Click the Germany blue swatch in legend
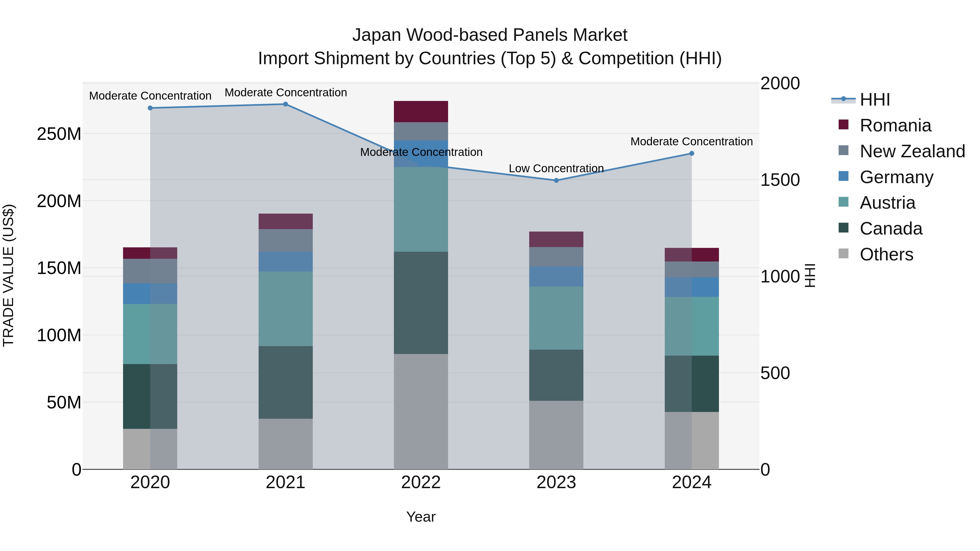Screen dimensions: 980x551 pos(843,176)
